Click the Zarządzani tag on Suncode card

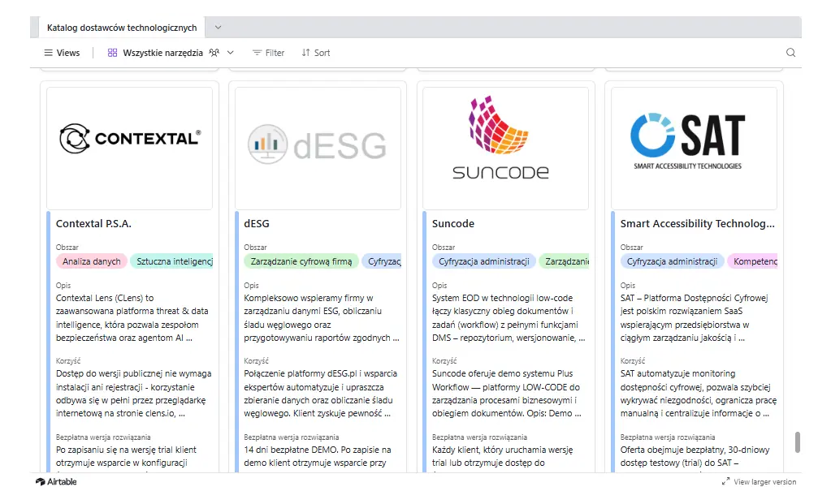(x=564, y=261)
